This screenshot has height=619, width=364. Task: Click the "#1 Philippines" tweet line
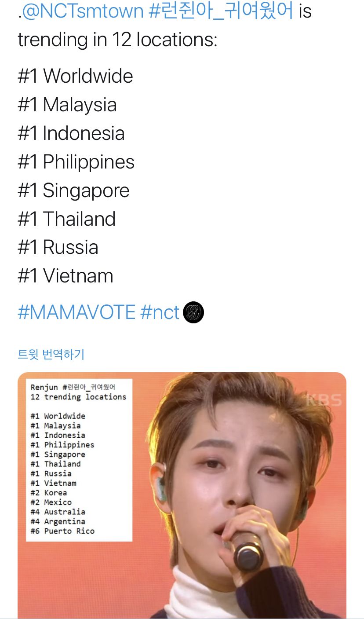(76, 162)
